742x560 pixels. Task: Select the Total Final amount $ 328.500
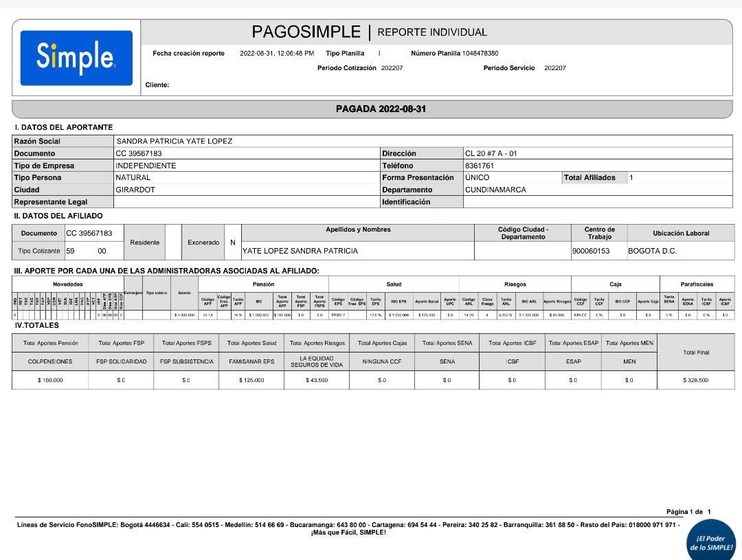click(x=695, y=380)
